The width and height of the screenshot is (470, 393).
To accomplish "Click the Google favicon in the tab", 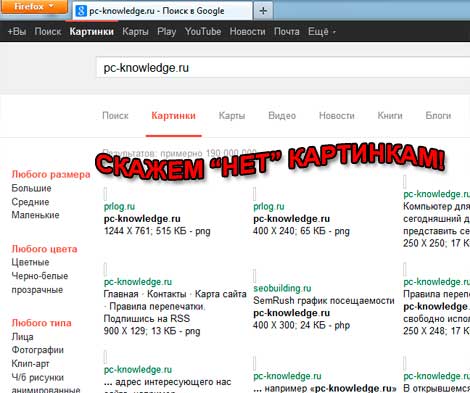I will pos(81,11).
